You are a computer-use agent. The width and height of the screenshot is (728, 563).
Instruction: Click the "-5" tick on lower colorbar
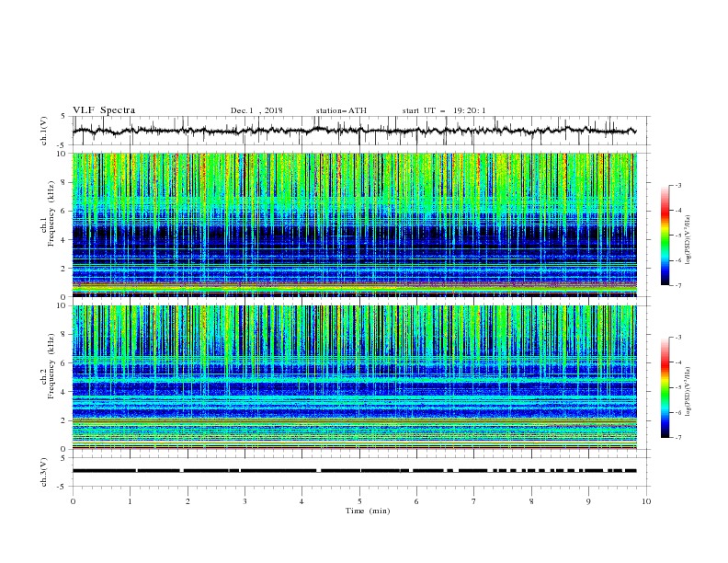point(678,387)
